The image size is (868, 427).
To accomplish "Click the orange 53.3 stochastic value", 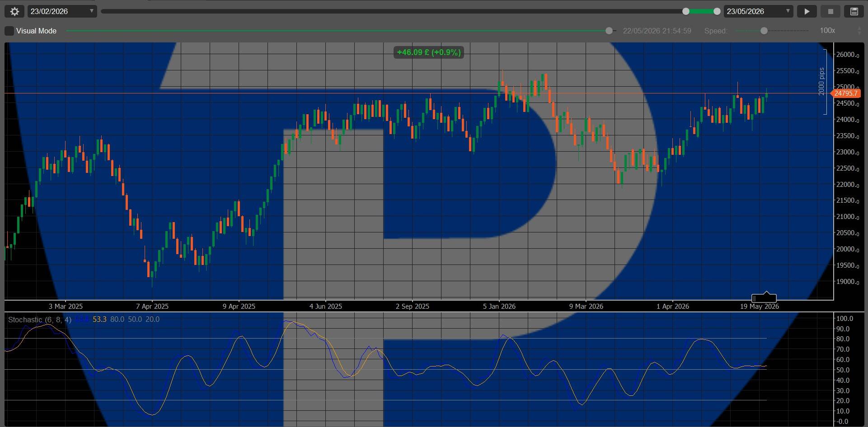I will [x=99, y=320].
